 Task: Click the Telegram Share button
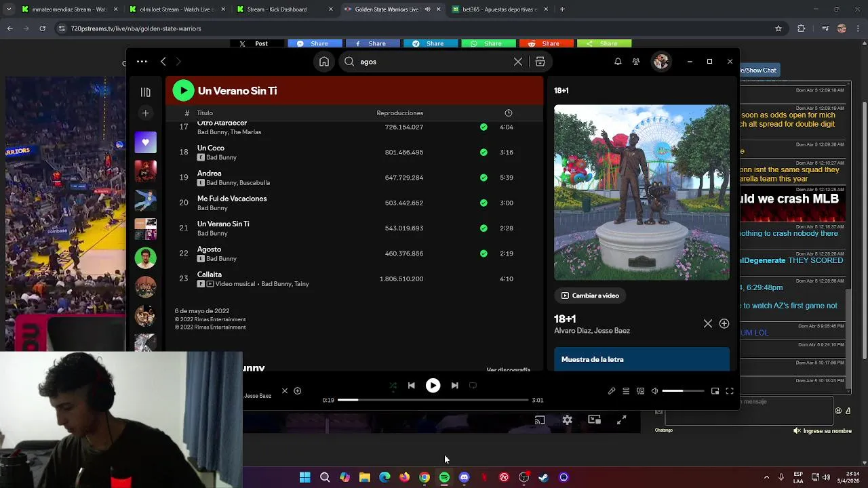pyautogui.click(x=429, y=43)
